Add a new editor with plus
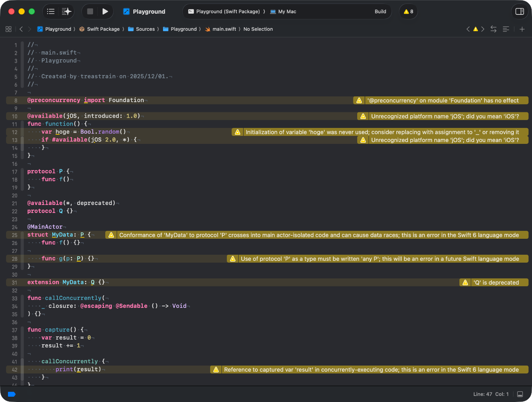The height and width of the screenshot is (402, 532). (522, 29)
